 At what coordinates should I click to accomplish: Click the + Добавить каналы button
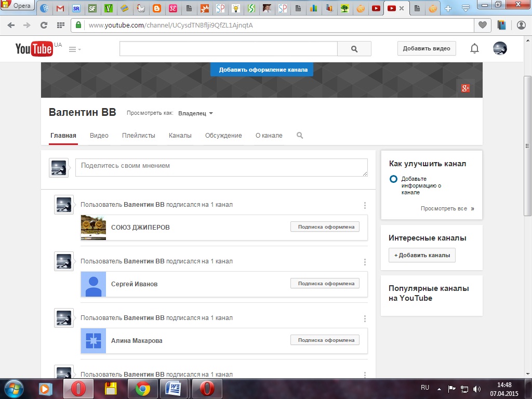click(422, 255)
